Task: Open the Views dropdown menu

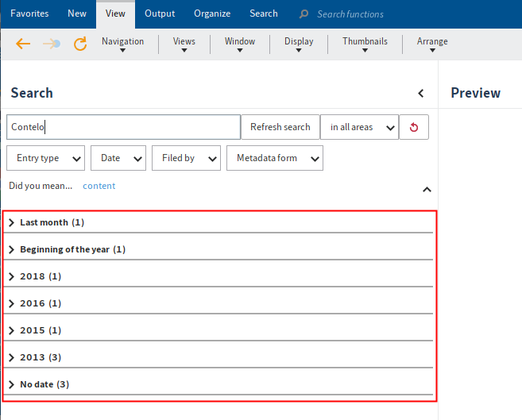Action: click(x=184, y=44)
